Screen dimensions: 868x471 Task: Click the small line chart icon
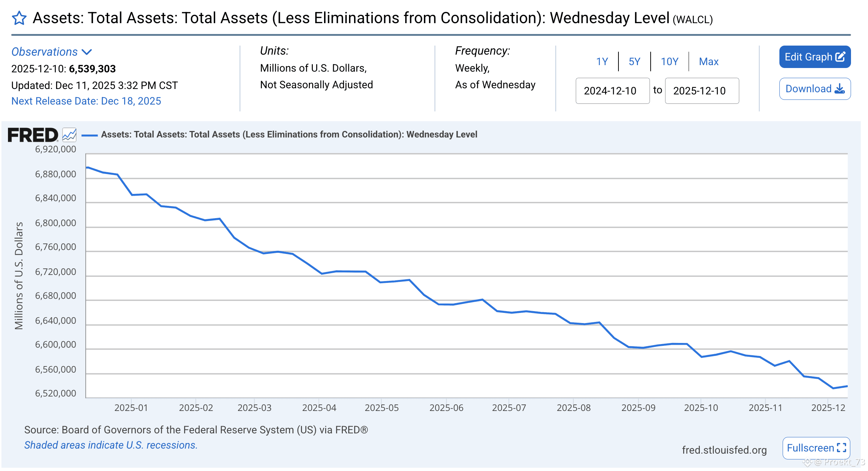tap(69, 135)
